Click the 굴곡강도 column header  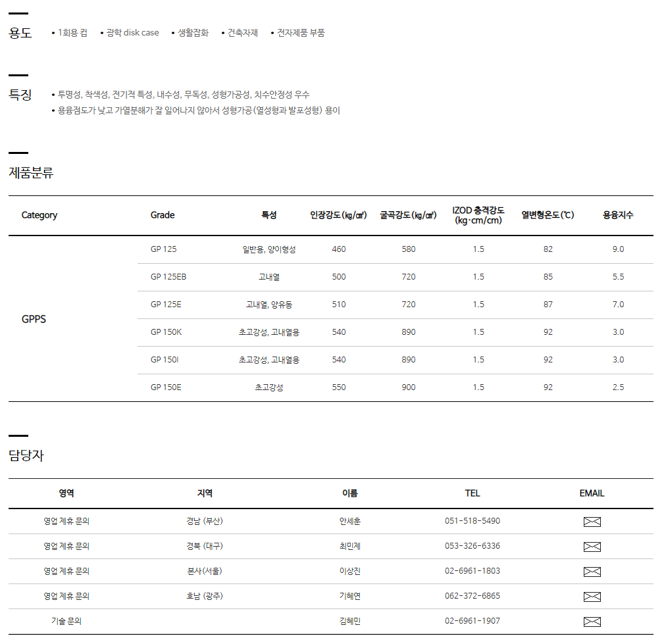pos(408,215)
